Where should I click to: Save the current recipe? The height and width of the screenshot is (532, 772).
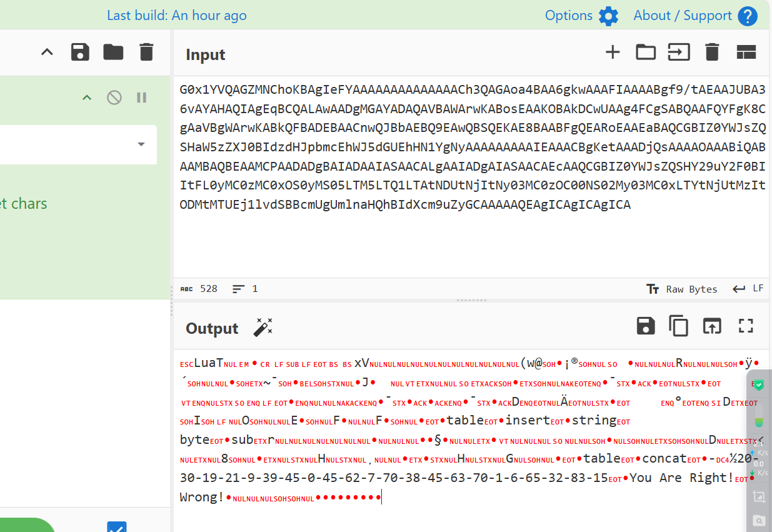[x=80, y=52]
